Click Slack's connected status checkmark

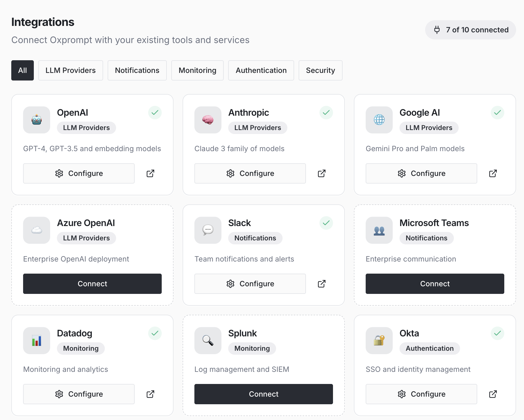326,223
